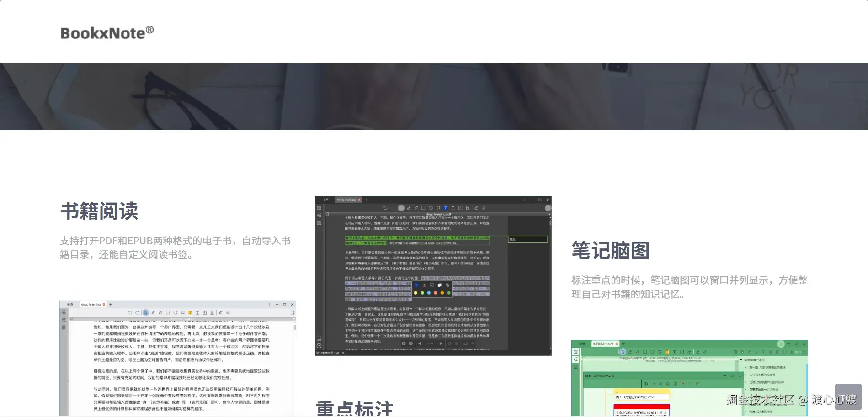
Task: Select the 书籍阅读 heading text
Action: pyautogui.click(x=99, y=211)
